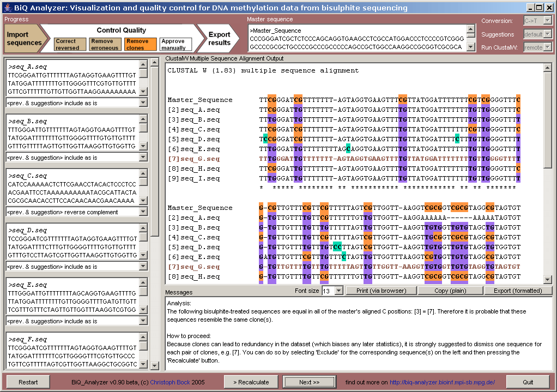
Task: Click the >seq_F.seq header line
Action: [28, 340]
